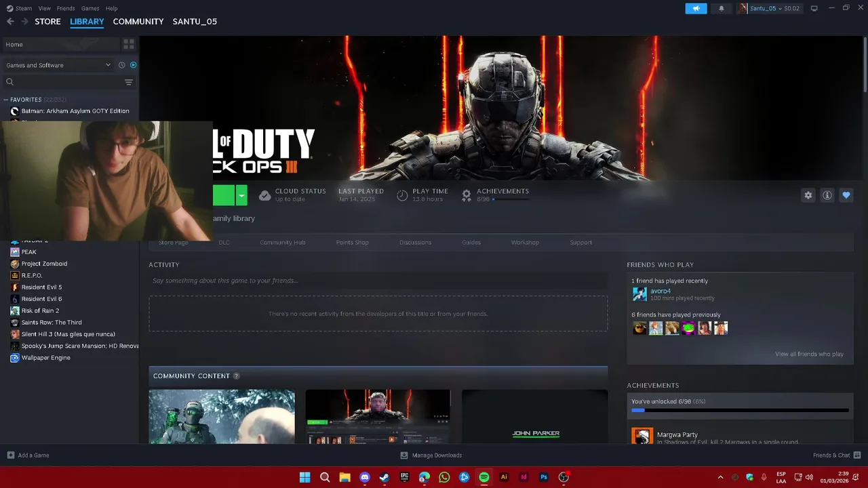Open OBS Studio from the taskbar

point(564,477)
